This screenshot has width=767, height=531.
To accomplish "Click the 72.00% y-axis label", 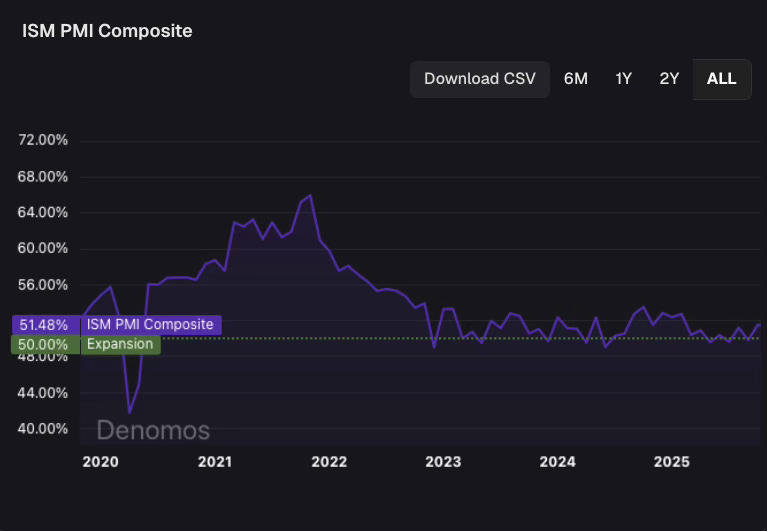I will tap(43, 140).
